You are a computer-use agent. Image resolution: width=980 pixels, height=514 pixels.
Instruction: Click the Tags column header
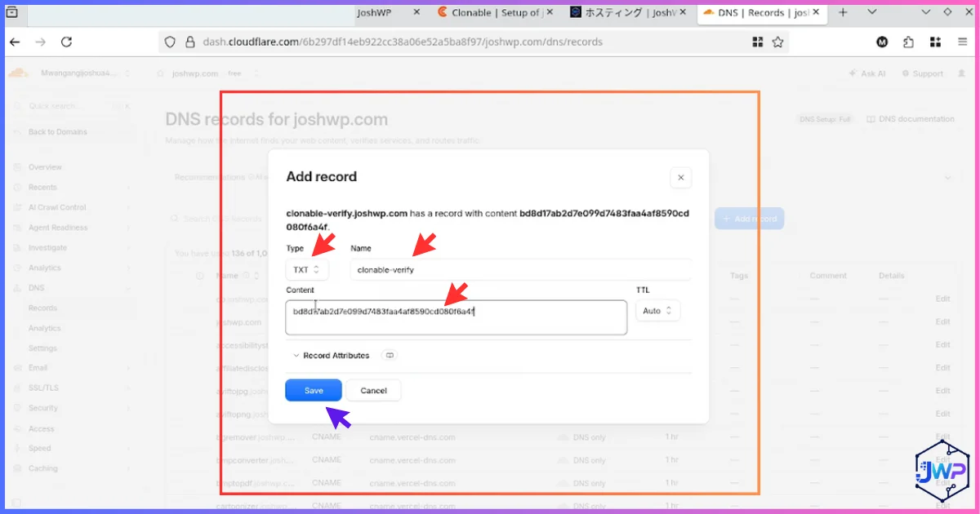[x=739, y=276]
